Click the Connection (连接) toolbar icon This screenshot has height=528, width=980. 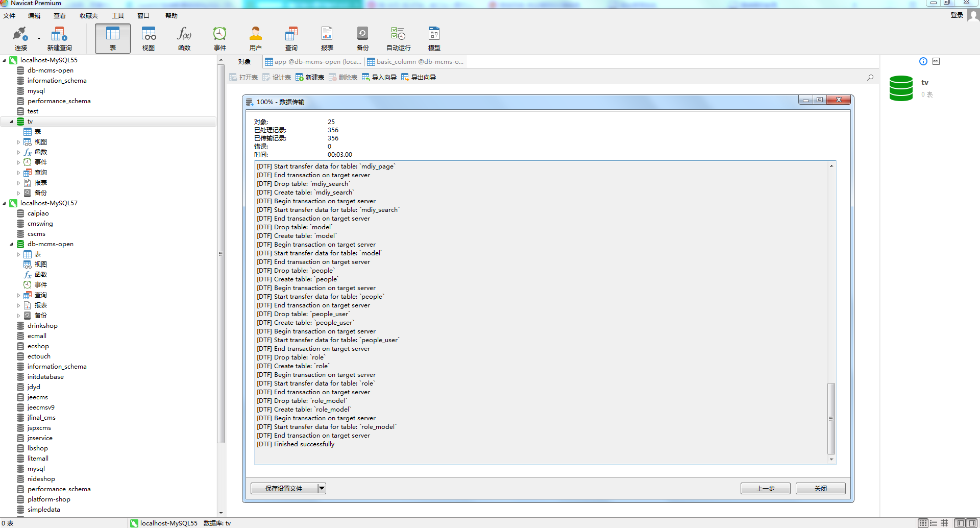20,39
